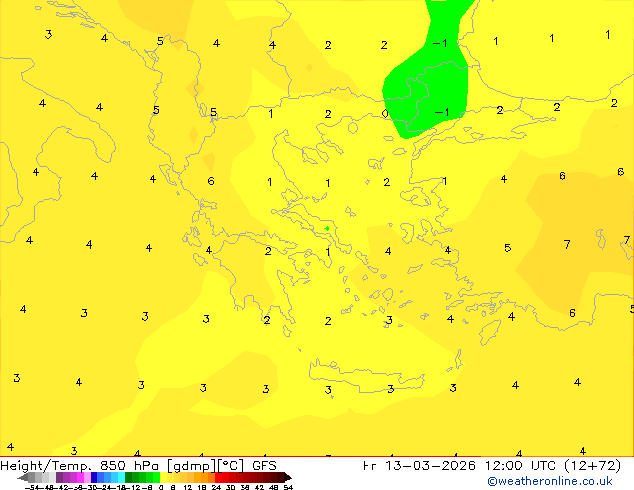634x490 pixels.
Task: Click the '30' label under the legend
Action: (230, 487)
